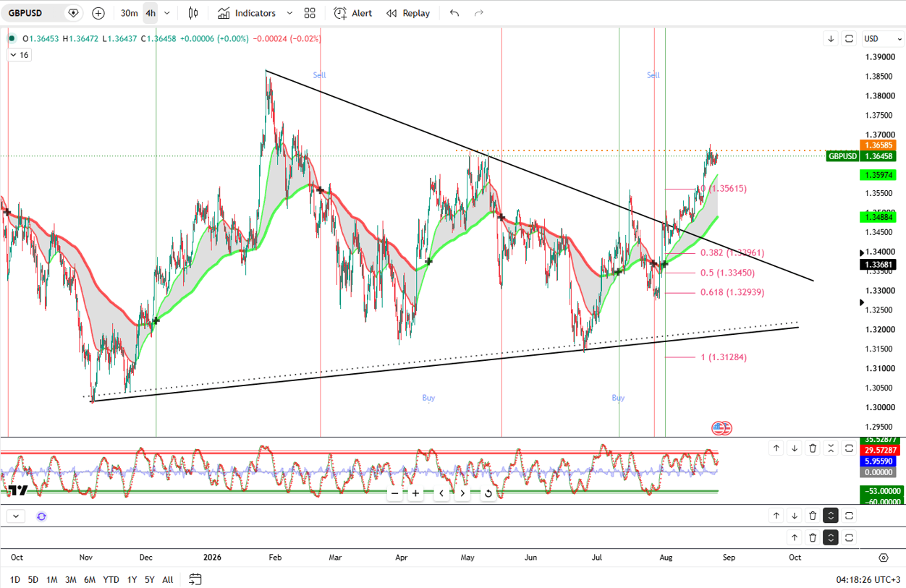Move the oscillator pane up
The image size is (906, 588).
click(x=776, y=448)
